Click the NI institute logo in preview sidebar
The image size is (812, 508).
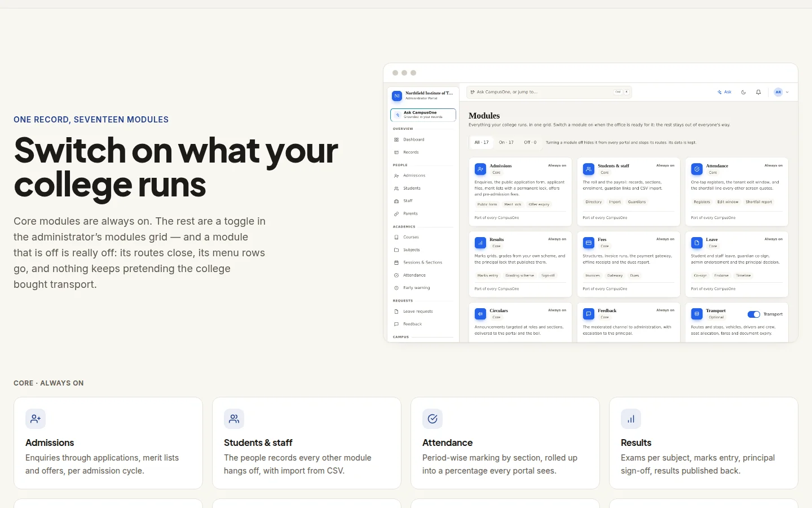(397, 95)
